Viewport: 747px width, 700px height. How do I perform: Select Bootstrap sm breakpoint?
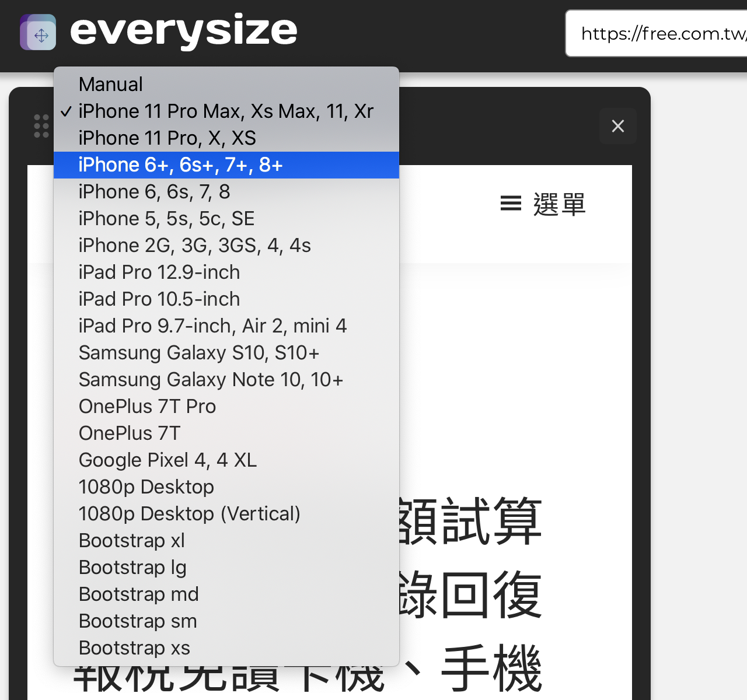tap(226, 621)
